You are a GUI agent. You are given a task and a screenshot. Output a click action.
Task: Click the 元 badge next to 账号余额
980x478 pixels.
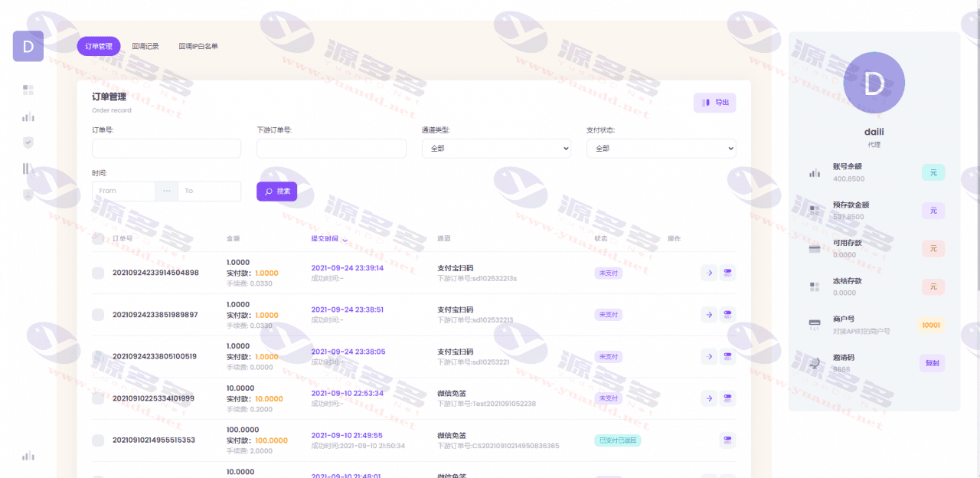(933, 173)
